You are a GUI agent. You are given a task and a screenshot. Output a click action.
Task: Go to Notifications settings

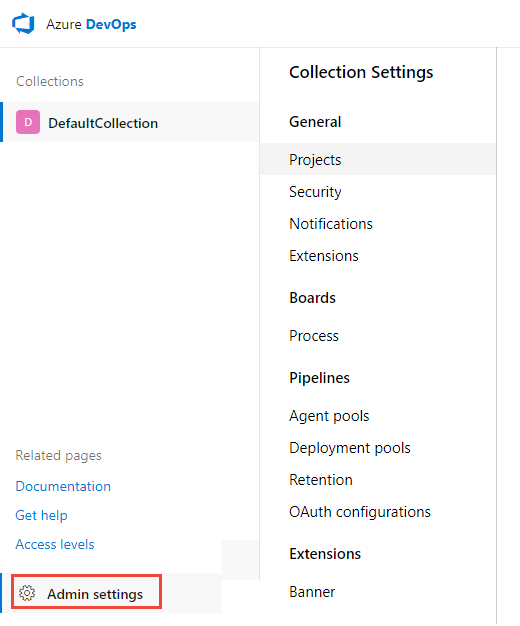331,224
